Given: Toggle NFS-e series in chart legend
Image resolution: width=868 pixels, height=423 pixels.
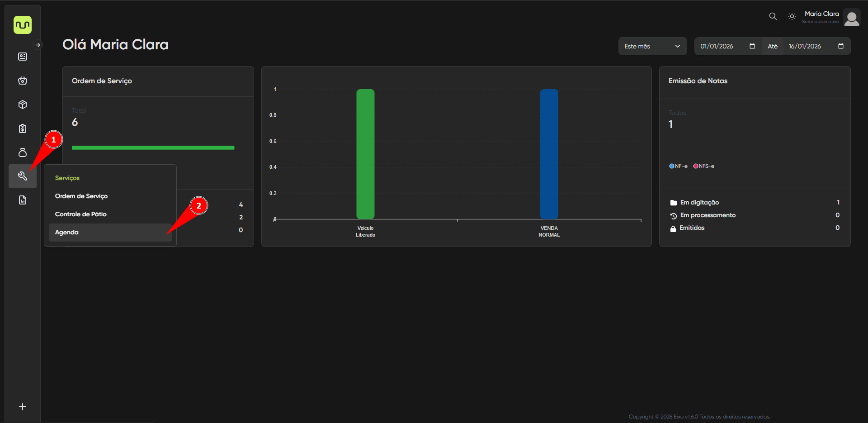Looking at the screenshot, I should click(x=704, y=166).
